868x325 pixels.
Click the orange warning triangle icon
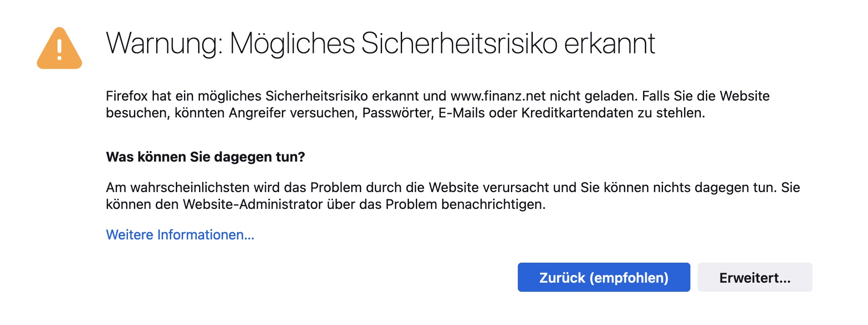[x=59, y=49]
